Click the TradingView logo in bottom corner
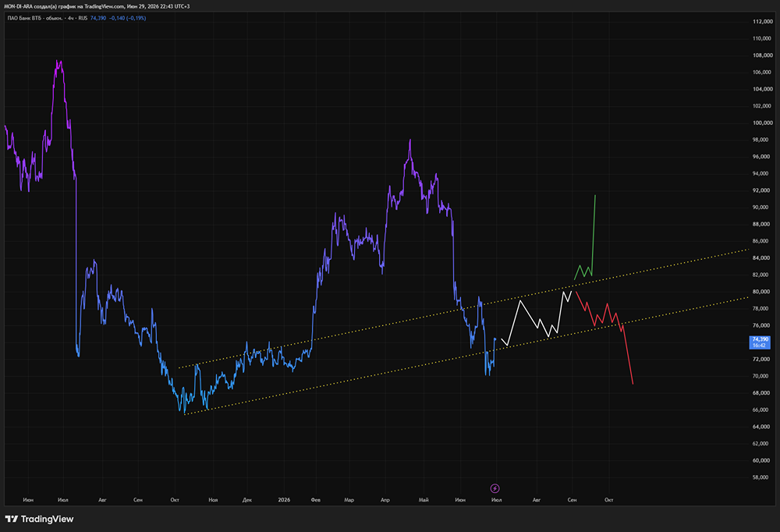Image resolution: width=780 pixels, height=532 pixels. [x=39, y=519]
